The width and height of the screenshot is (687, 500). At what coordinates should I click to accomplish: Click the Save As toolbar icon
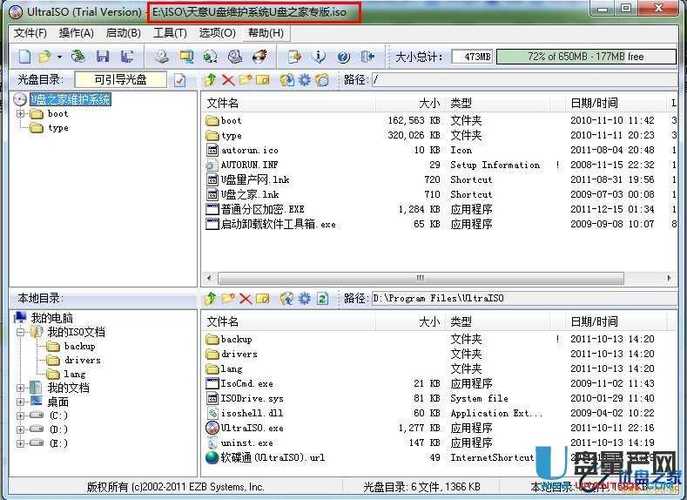pos(127,57)
